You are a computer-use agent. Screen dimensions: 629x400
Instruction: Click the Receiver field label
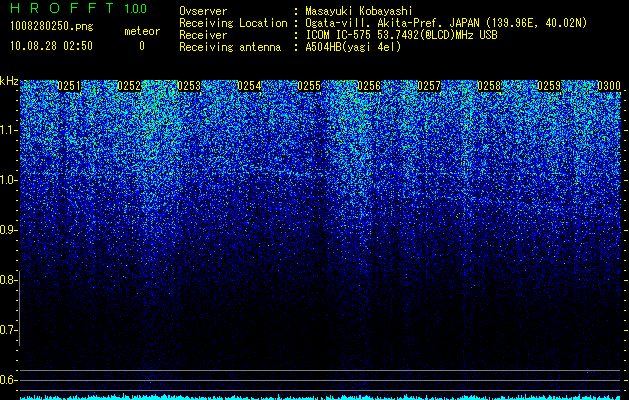pyautogui.click(x=203, y=35)
